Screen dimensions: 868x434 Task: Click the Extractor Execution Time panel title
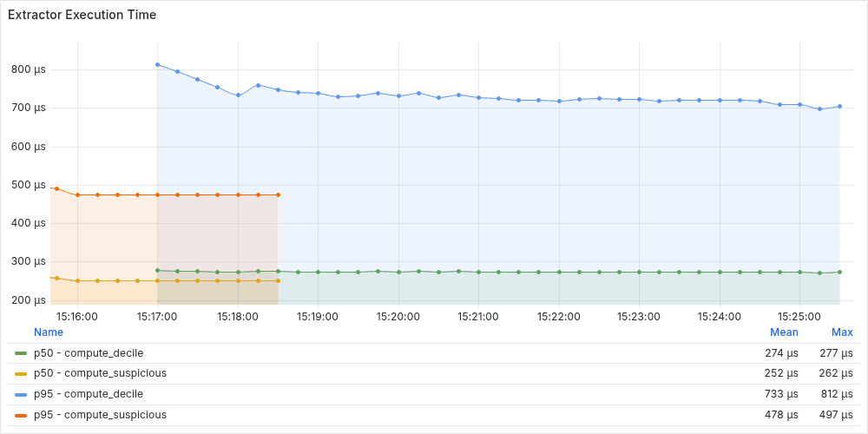pos(82,15)
